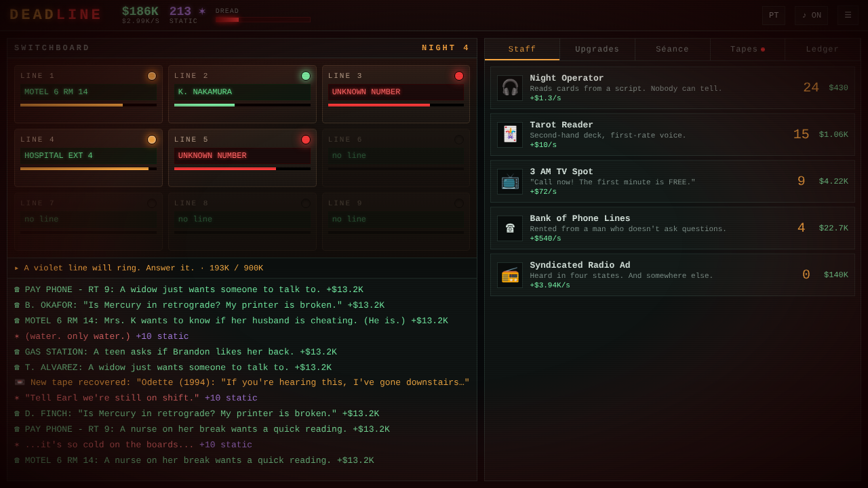Click the Line 2 call progress bar

pos(242,105)
